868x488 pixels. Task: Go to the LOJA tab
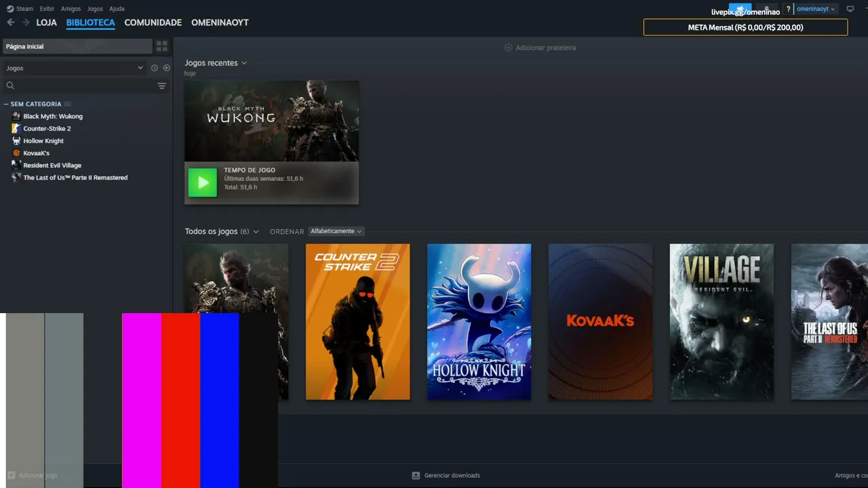[x=47, y=22]
